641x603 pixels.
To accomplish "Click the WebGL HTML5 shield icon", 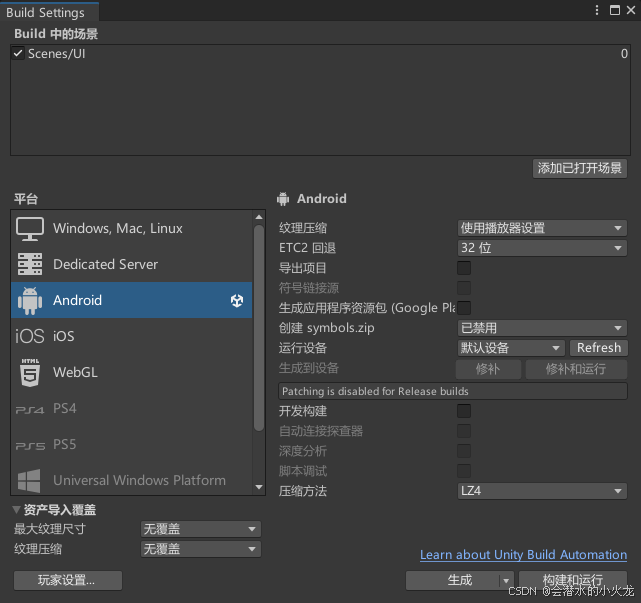I will pos(30,372).
